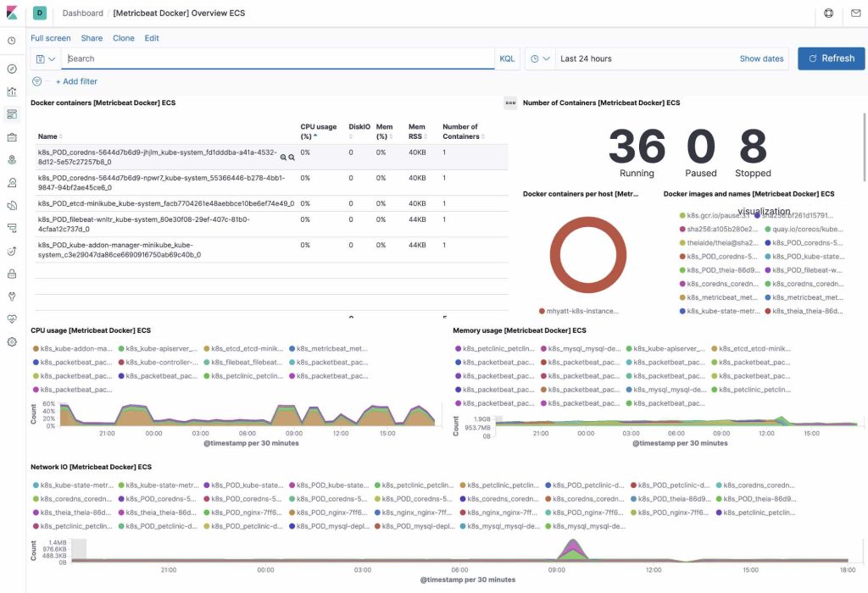Viewport: 868px width, 593px height.
Task: Click Add filter
Action: 76,81
